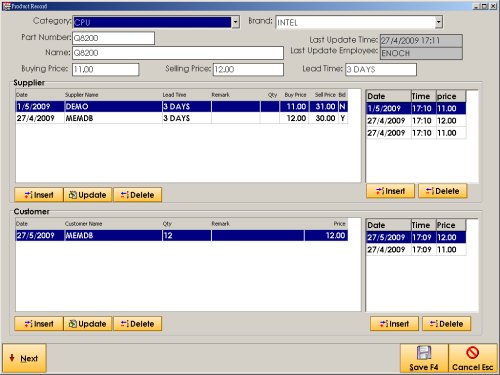Click Insert below Customer price history
The width and height of the screenshot is (500, 375).
[394, 324]
